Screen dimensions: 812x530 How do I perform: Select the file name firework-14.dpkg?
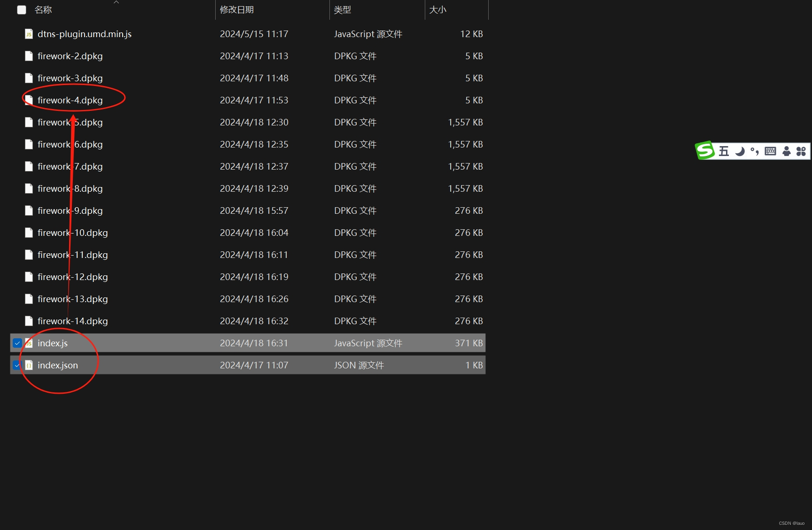73,321
